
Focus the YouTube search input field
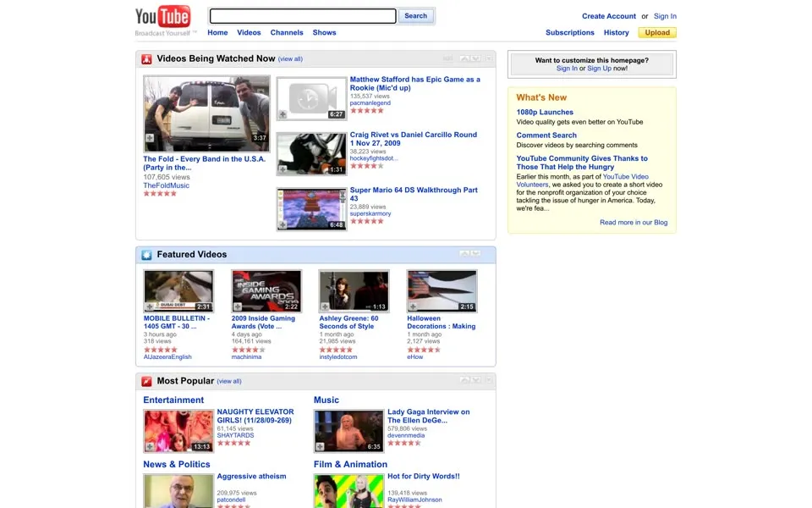click(303, 16)
